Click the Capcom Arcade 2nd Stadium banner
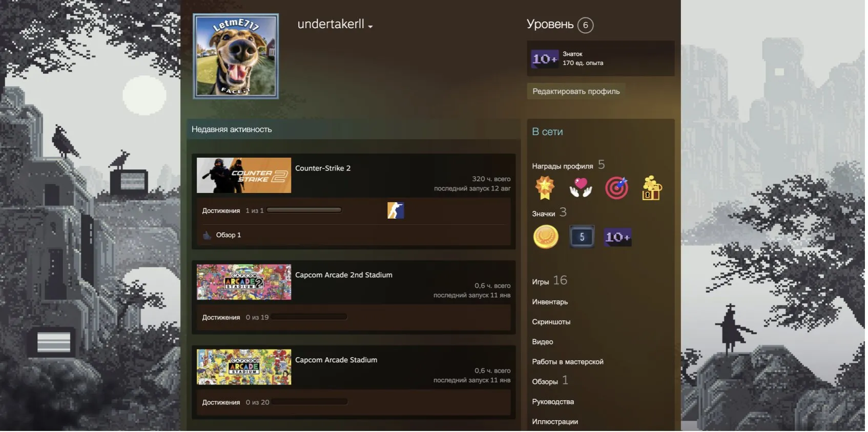This screenshot has width=868, height=432. pyautogui.click(x=244, y=282)
